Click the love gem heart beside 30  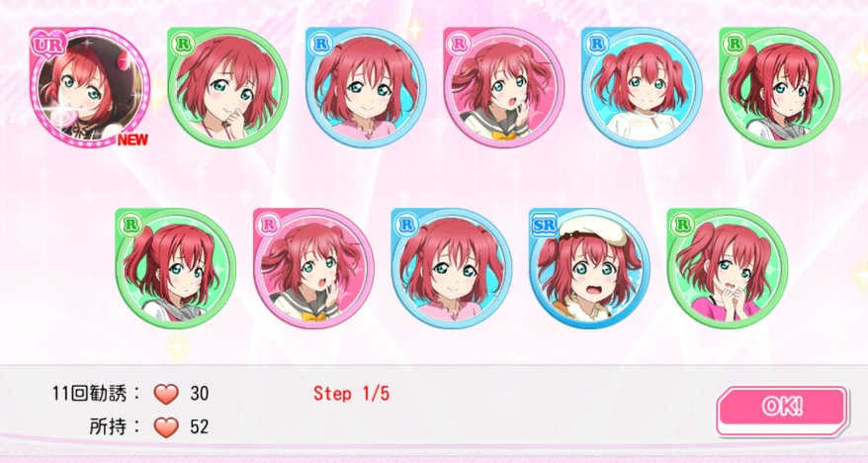(x=166, y=395)
